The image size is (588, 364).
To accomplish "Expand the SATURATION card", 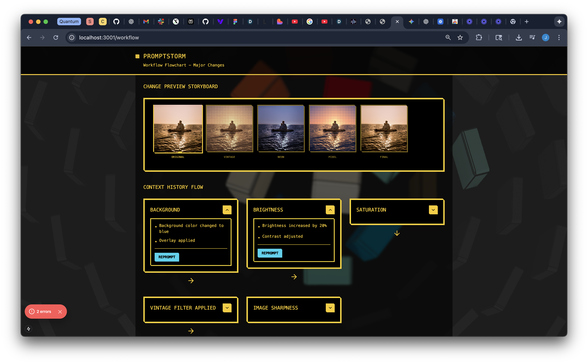I will click(433, 210).
